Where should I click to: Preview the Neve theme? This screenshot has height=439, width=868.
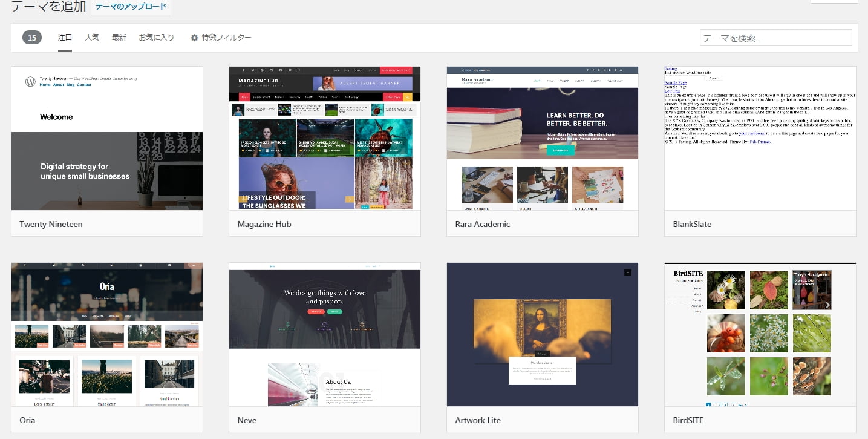click(324, 334)
